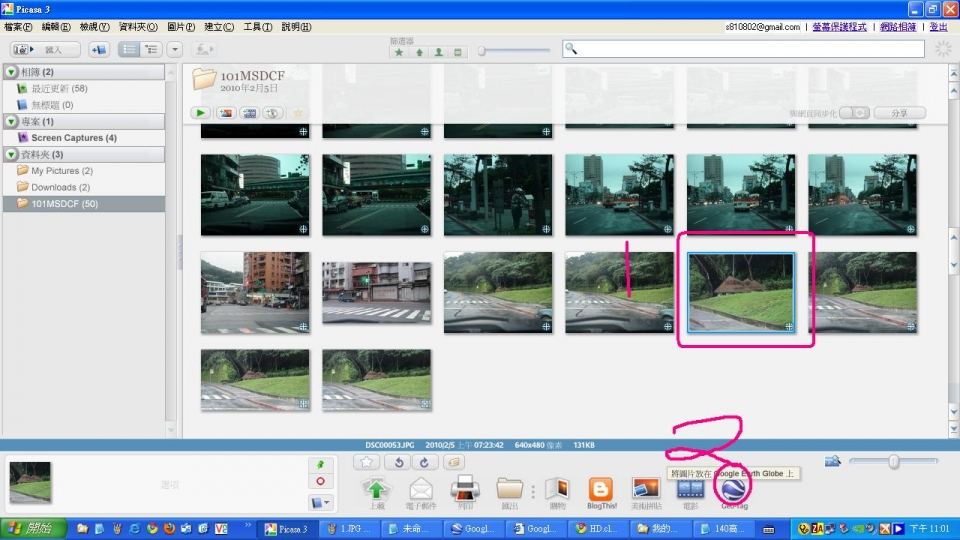The width and height of the screenshot is (960, 540).
Task: Click the 分享 share button
Action: tap(899, 113)
